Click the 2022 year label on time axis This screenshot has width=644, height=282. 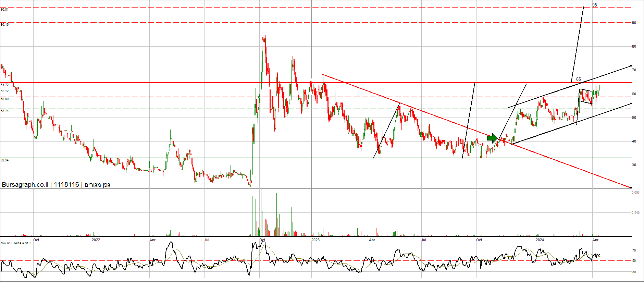click(96, 240)
